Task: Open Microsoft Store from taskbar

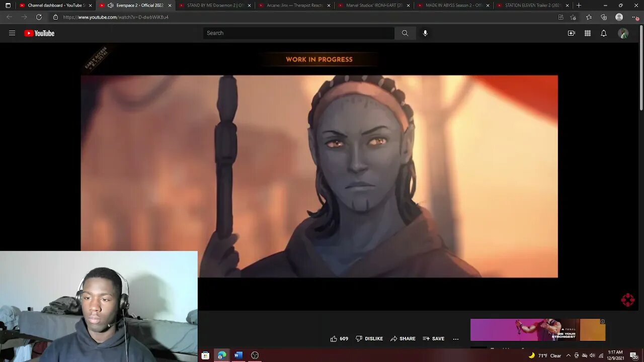Action: (x=205, y=355)
